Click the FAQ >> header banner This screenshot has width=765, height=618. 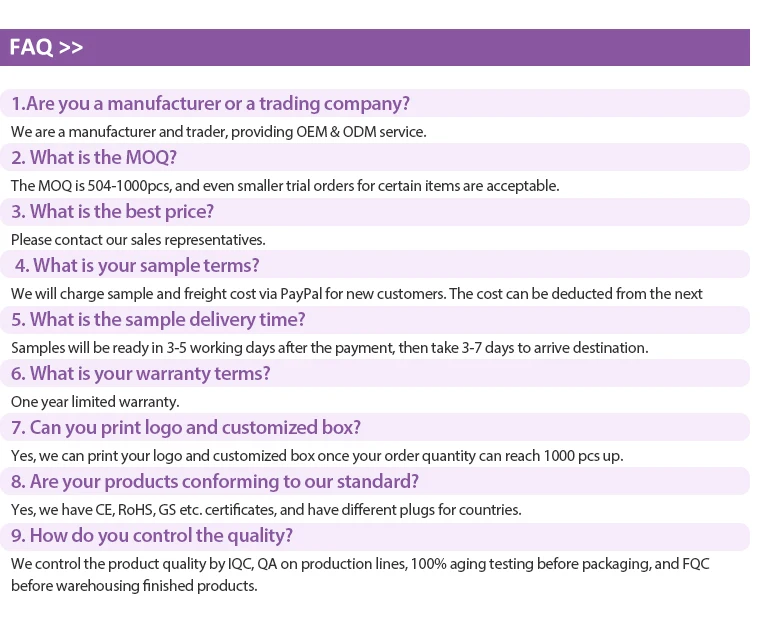coord(374,47)
